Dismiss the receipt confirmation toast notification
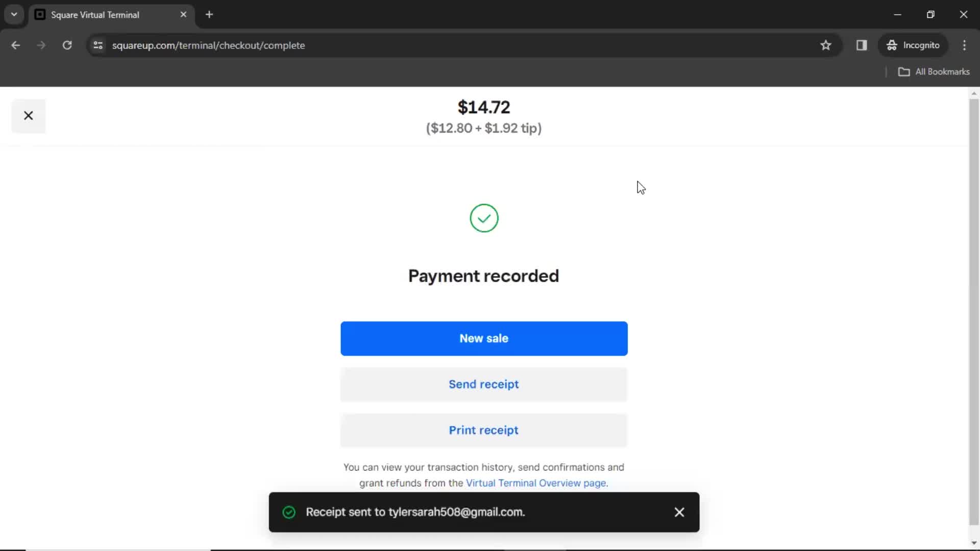 (x=679, y=512)
